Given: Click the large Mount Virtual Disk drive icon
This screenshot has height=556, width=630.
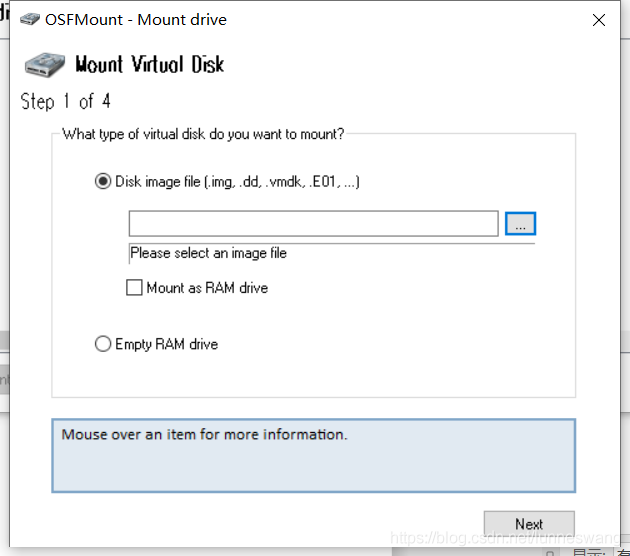Looking at the screenshot, I should (45, 65).
